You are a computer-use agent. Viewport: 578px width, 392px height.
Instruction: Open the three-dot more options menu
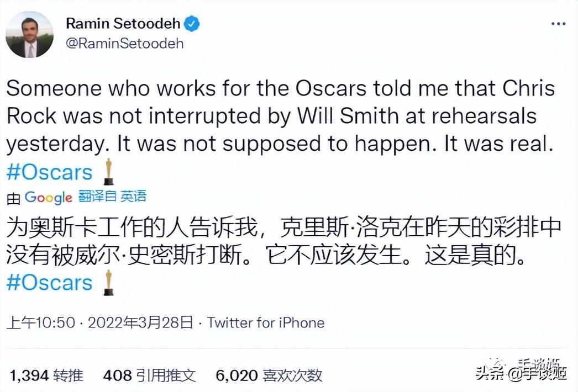point(558,24)
